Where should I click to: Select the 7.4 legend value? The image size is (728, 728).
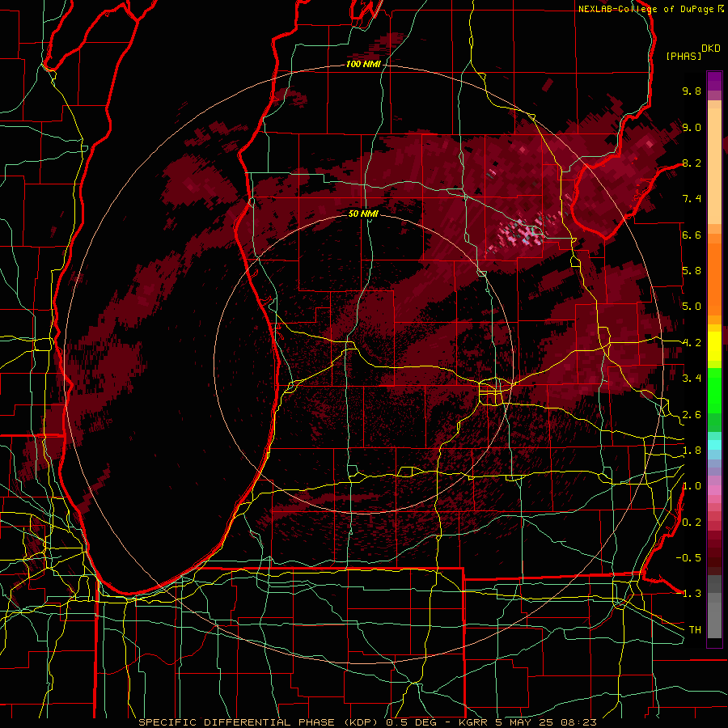click(x=692, y=199)
